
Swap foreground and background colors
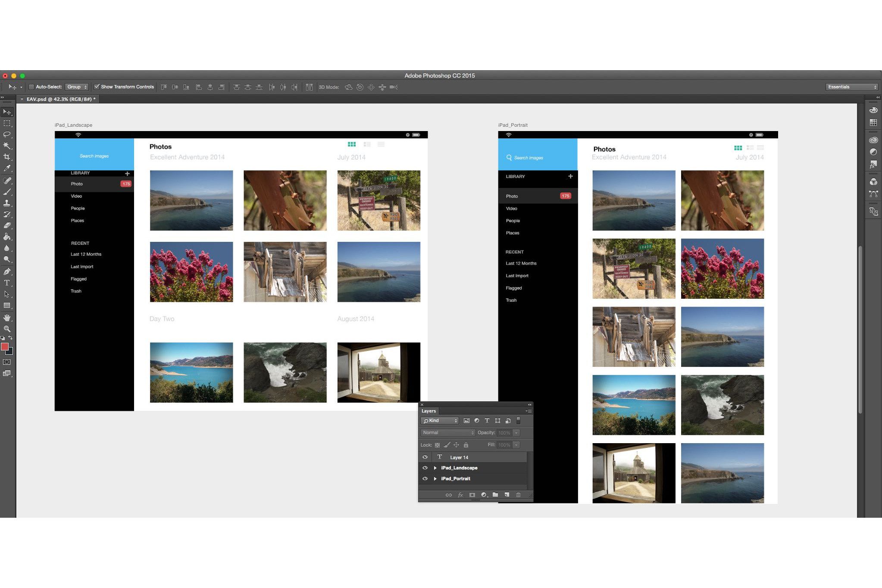click(10, 338)
